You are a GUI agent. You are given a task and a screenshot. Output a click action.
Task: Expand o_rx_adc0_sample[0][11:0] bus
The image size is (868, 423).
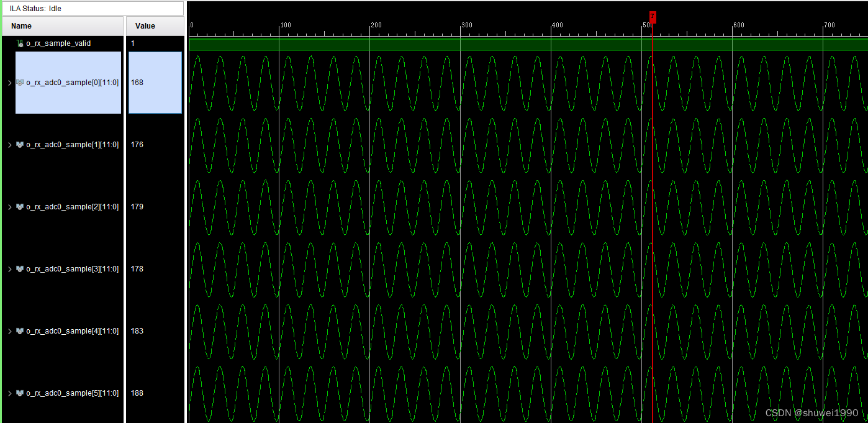point(9,83)
